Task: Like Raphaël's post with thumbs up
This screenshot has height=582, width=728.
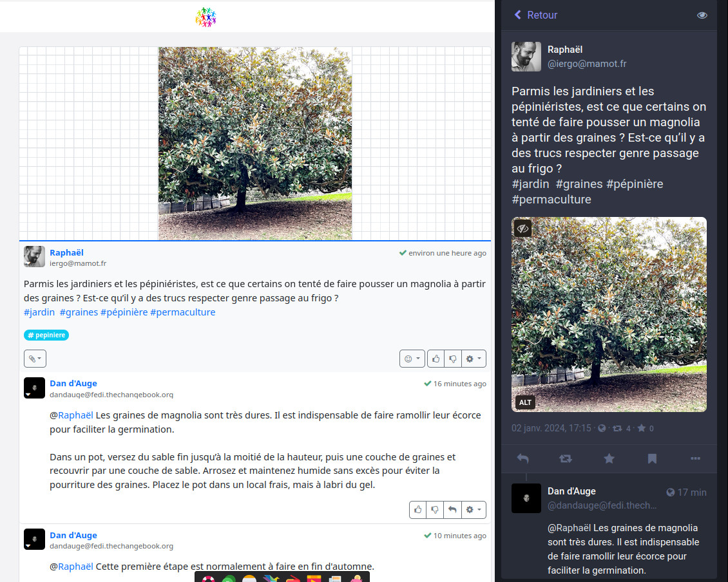Action: tap(436, 359)
